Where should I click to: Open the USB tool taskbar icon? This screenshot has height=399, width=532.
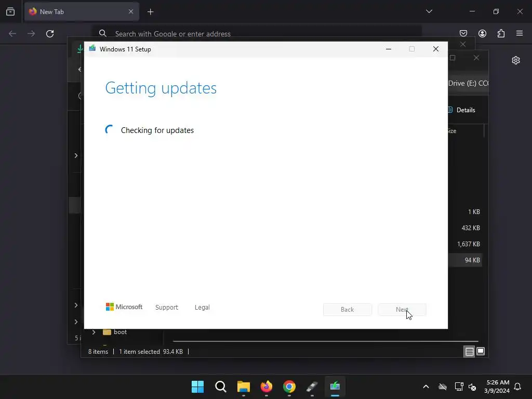coord(312,387)
